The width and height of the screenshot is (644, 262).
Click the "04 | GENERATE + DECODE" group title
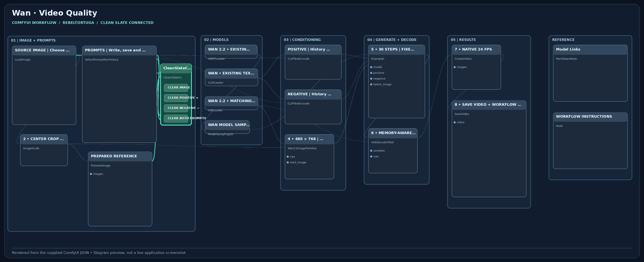point(392,40)
